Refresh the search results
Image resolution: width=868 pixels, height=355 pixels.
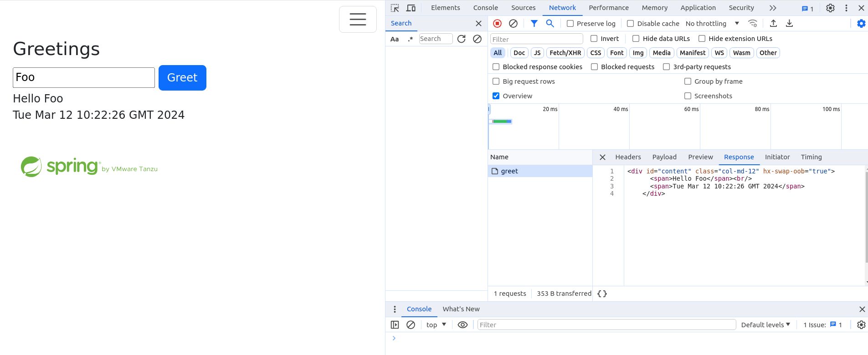pyautogui.click(x=462, y=39)
